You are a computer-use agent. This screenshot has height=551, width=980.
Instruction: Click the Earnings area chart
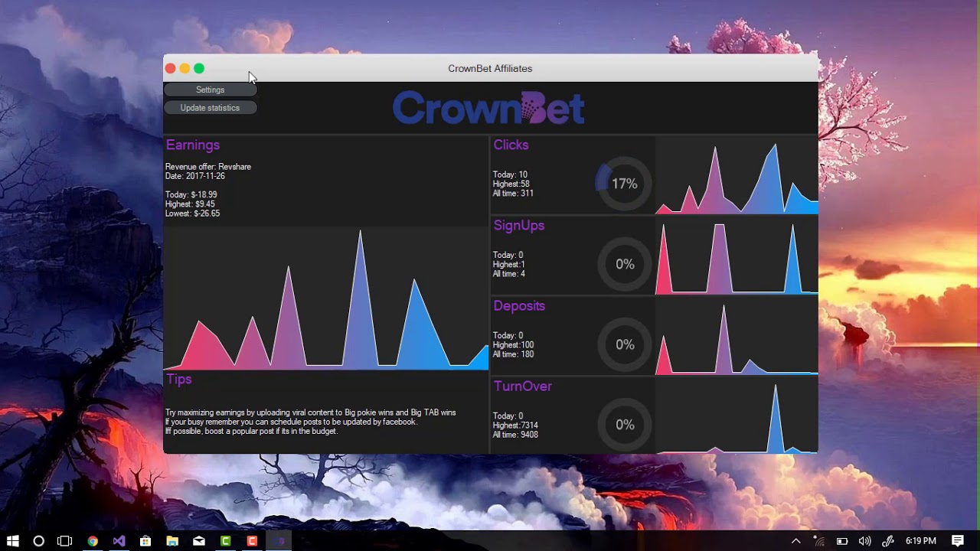[x=326, y=298]
